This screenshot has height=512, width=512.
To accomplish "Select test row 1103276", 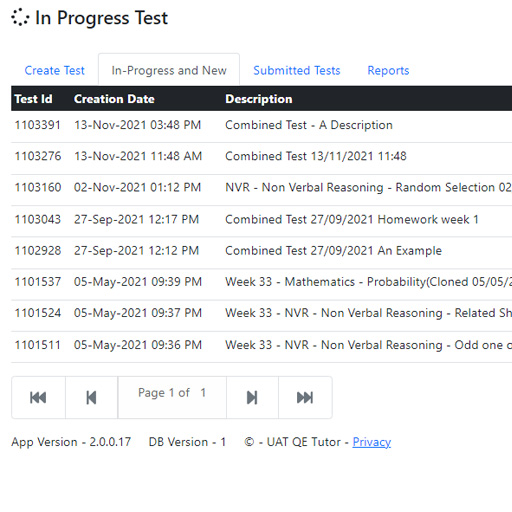I will click(x=262, y=156).
